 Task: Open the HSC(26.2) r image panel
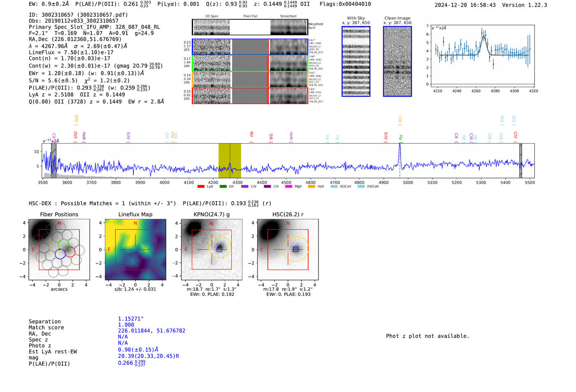pyautogui.click(x=288, y=249)
